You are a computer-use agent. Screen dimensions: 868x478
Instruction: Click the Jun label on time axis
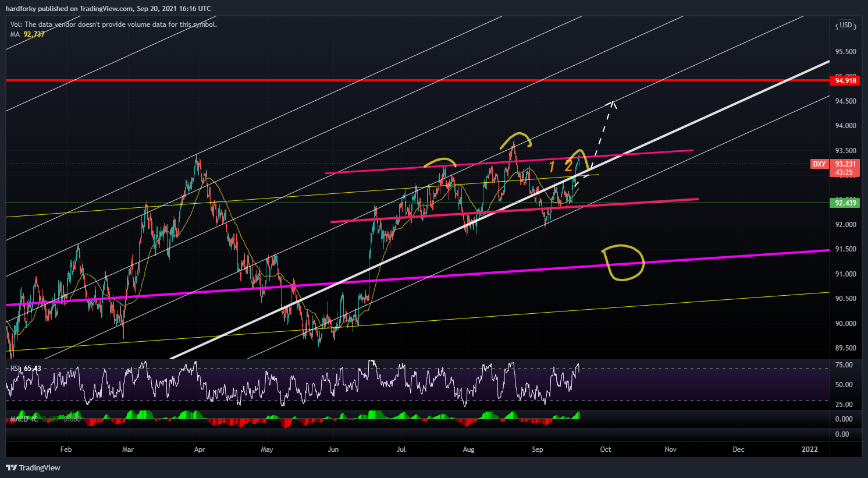click(x=333, y=449)
